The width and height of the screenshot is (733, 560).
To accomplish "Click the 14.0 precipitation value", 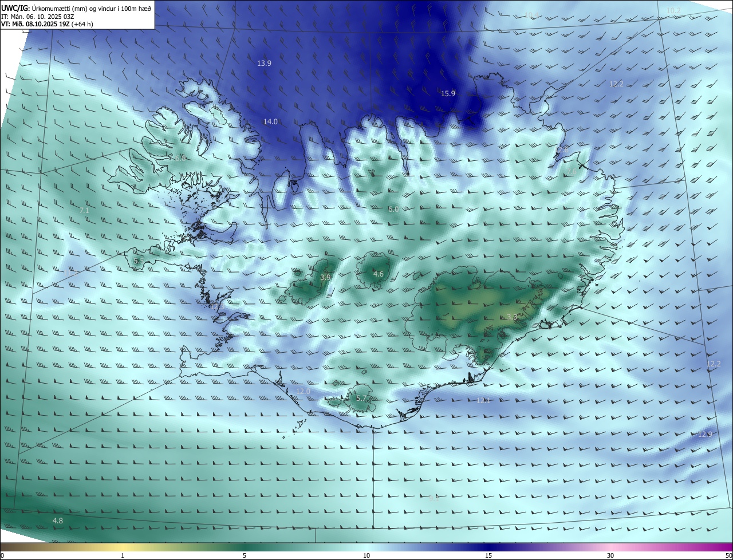I will 270,122.
